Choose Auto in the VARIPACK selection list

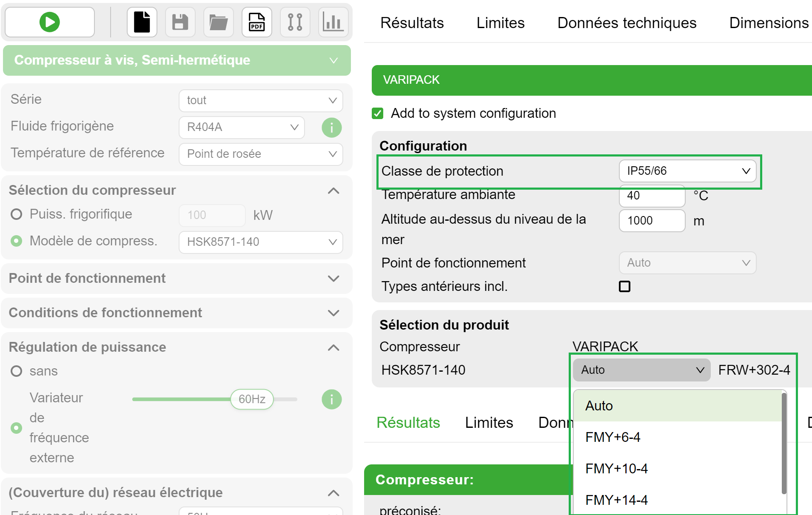pos(599,405)
